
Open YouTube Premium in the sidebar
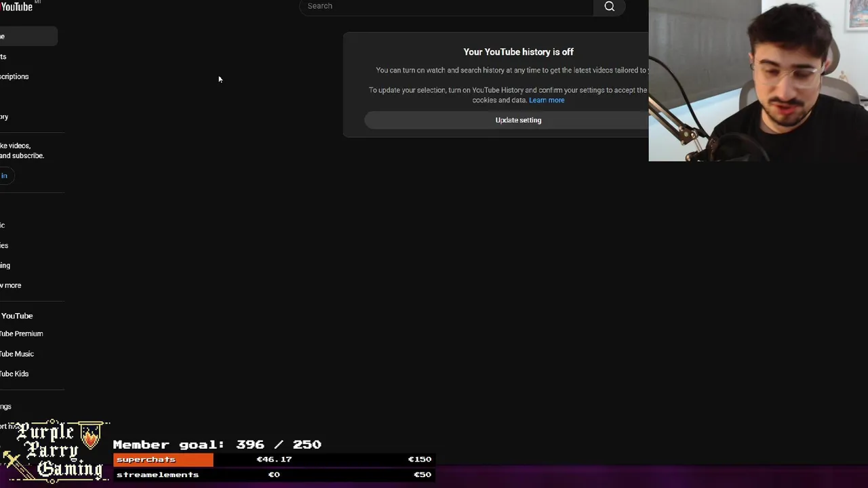point(21,333)
